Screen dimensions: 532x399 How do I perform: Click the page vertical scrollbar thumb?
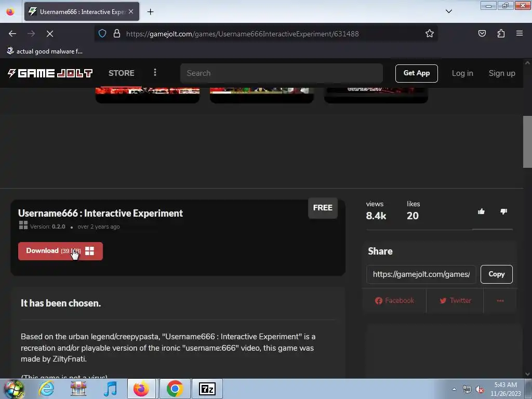(x=527, y=141)
